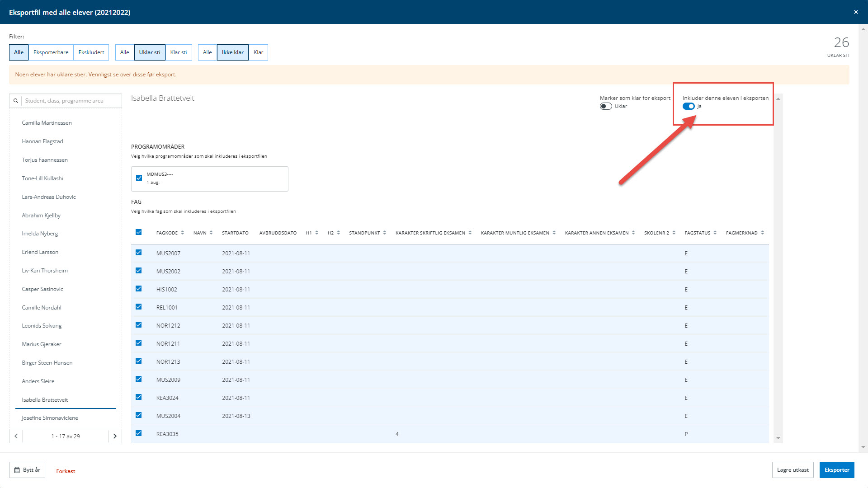868x488 pixels.
Task: Select the Klar sti filter
Action: pyautogui.click(x=179, y=52)
